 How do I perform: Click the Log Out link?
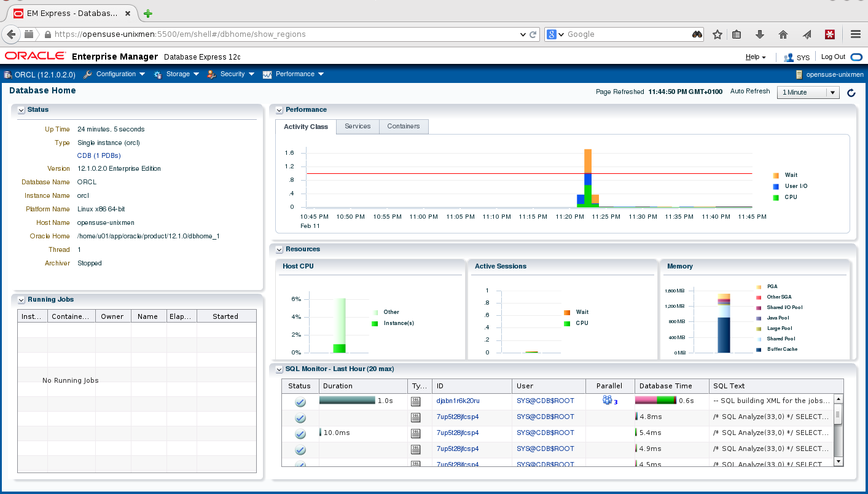point(833,57)
